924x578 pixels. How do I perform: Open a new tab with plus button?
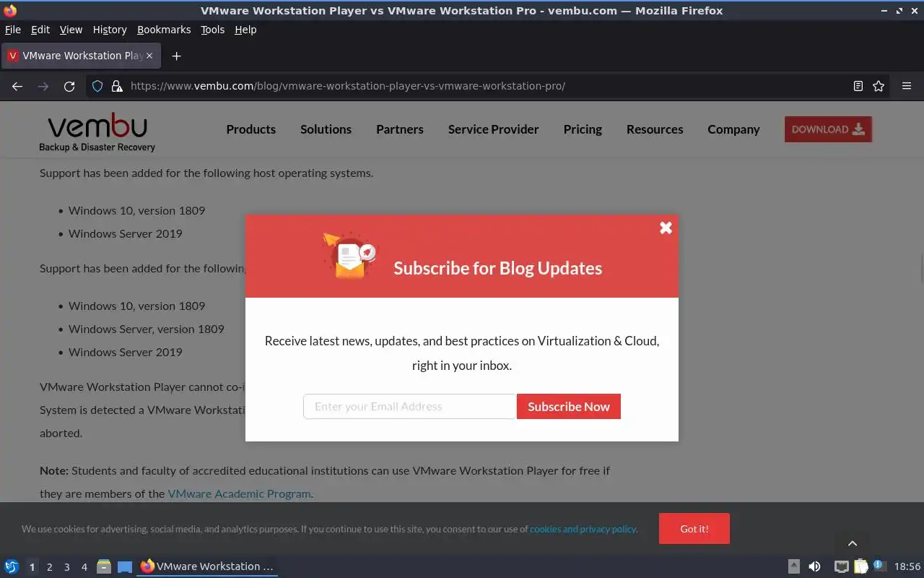click(176, 56)
